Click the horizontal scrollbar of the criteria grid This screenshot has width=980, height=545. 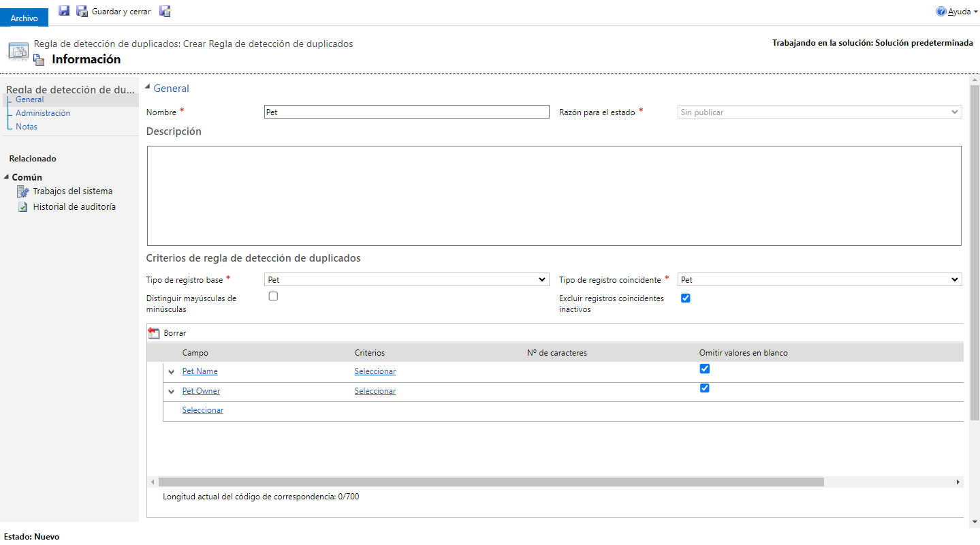pos(491,482)
